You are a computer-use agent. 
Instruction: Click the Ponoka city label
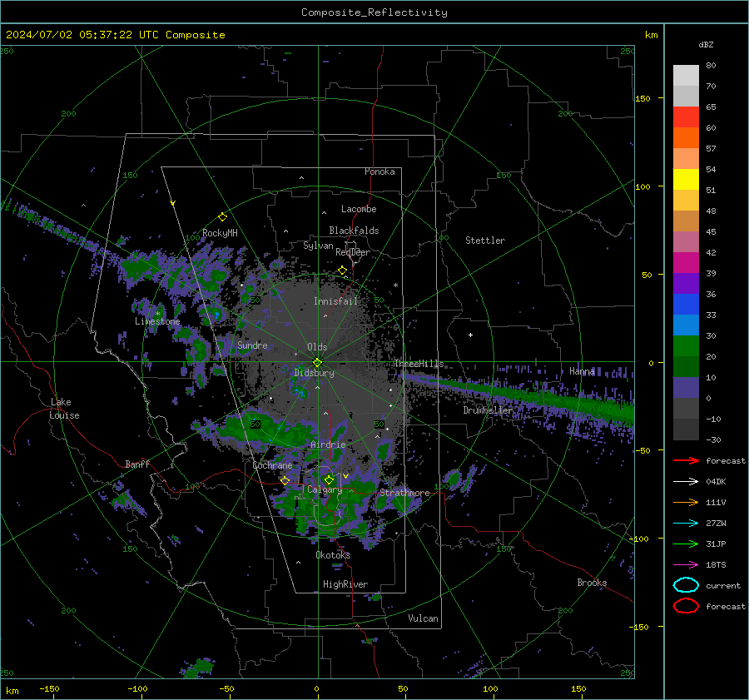point(379,171)
